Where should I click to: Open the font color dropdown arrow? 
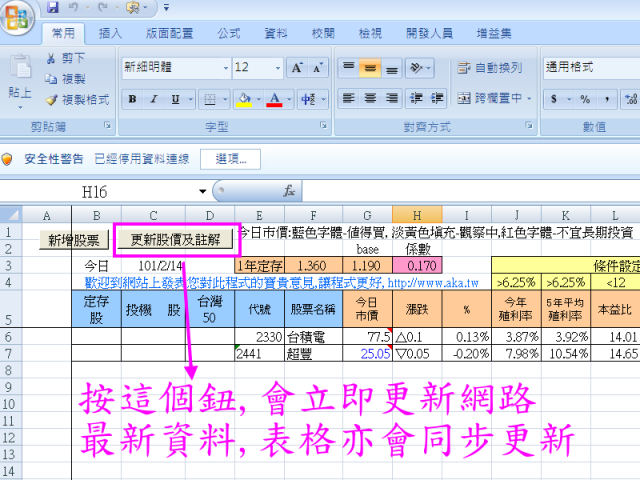[x=289, y=99]
